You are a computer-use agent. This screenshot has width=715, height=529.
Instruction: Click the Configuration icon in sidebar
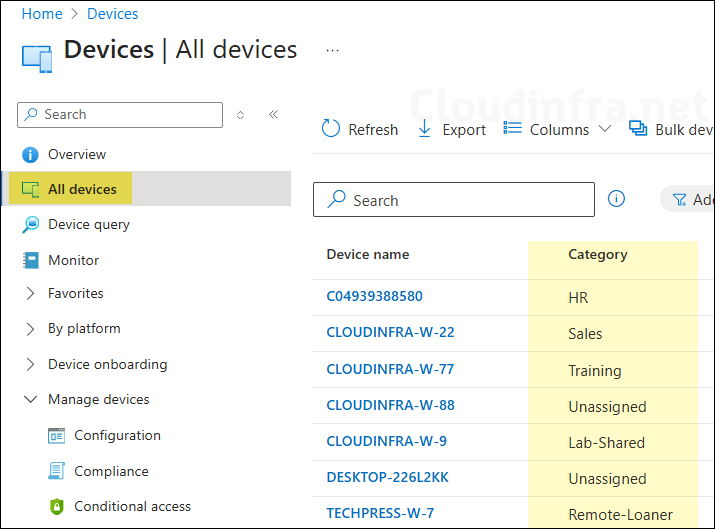tap(56, 436)
